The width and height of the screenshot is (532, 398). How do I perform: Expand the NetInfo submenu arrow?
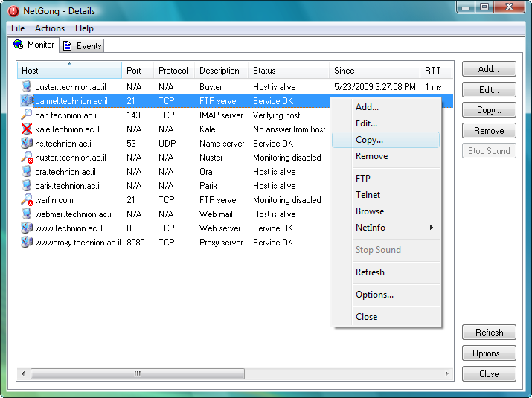(x=432, y=228)
